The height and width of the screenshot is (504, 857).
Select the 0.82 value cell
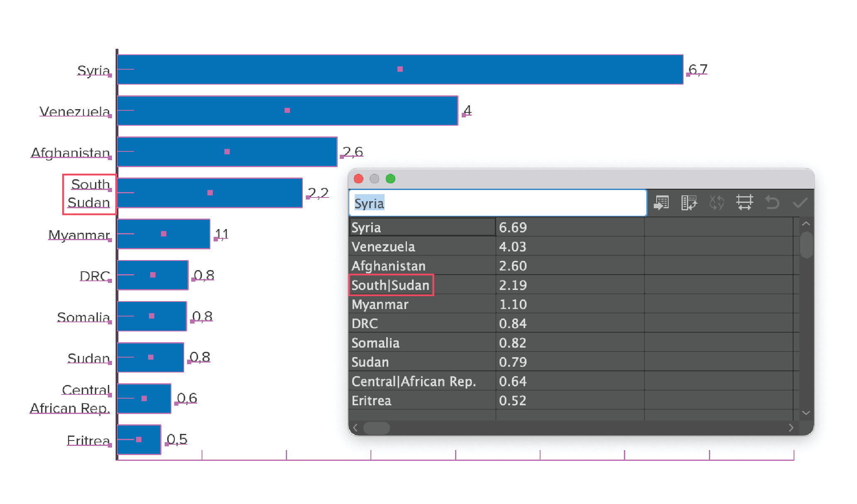(x=570, y=343)
